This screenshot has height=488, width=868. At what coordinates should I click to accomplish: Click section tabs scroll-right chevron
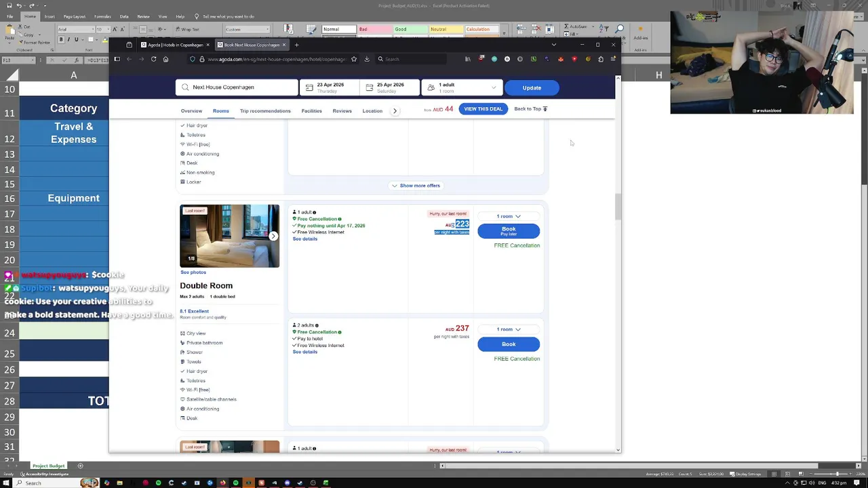[395, 110]
